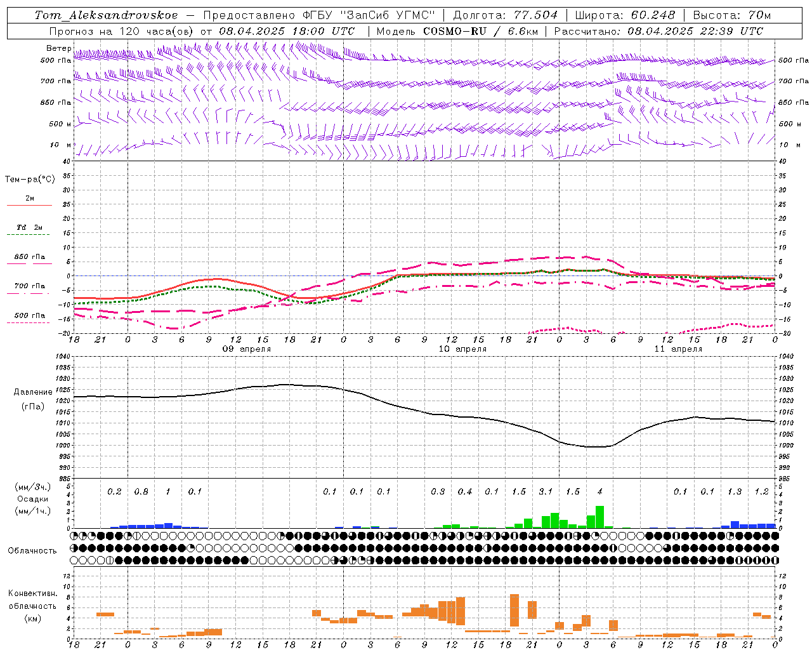Image resolution: width=812 pixels, height=650 pixels.
Task: Click the 0.4 precipitation total
Action: 465,491
